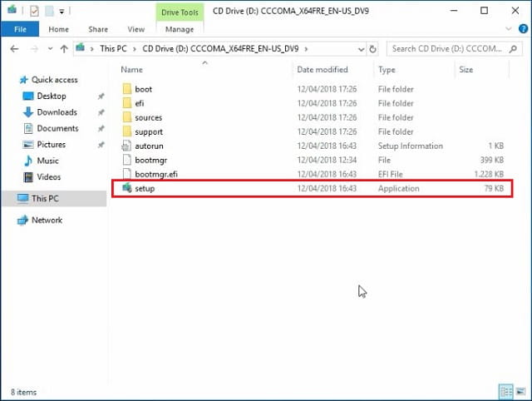Switch to the Share ribbon tab
The image size is (532, 401).
point(98,29)
